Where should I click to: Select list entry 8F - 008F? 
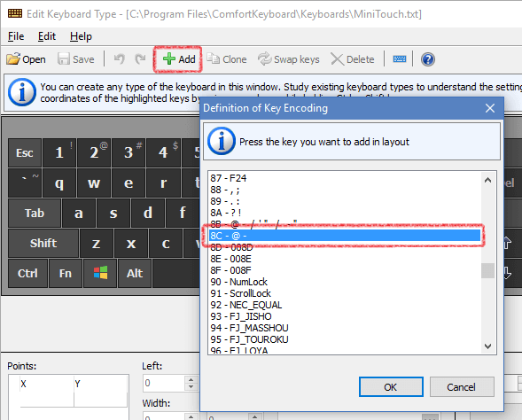[345, 270]
